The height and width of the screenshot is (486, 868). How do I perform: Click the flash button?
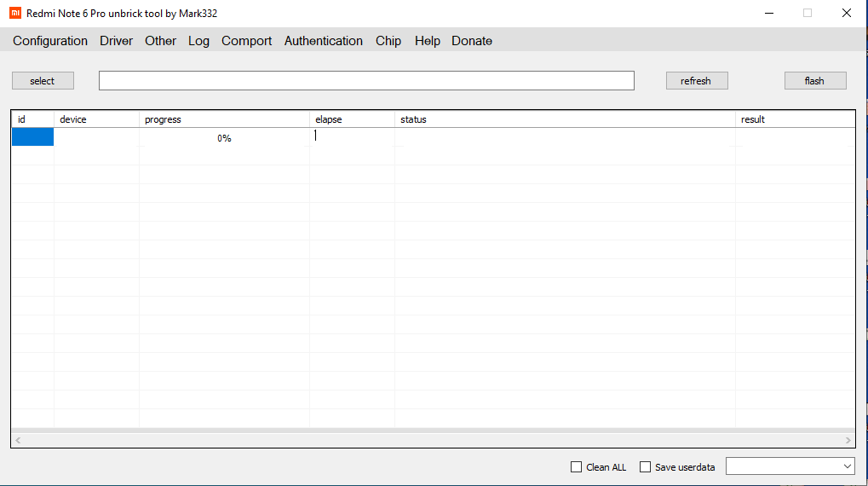(815, 81)
